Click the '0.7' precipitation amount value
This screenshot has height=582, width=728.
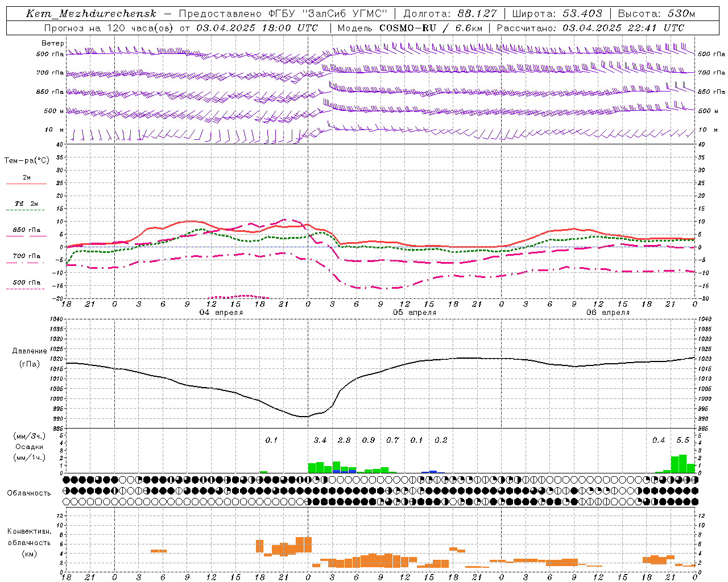pos(392,440)
